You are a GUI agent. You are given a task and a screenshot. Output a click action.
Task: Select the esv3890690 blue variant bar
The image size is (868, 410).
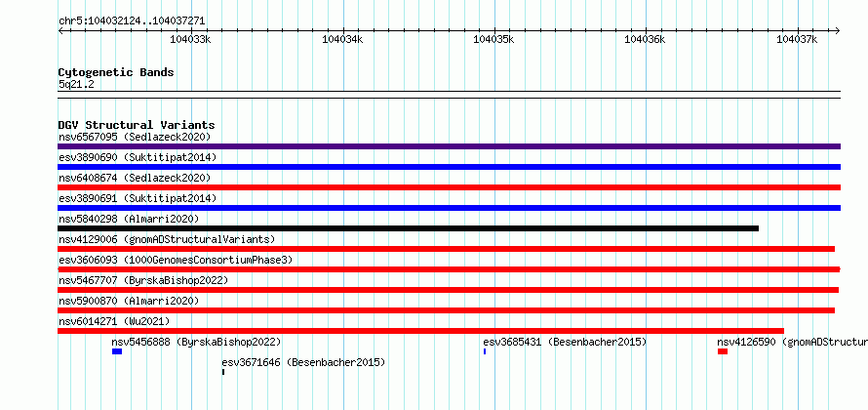click(449, 167)
